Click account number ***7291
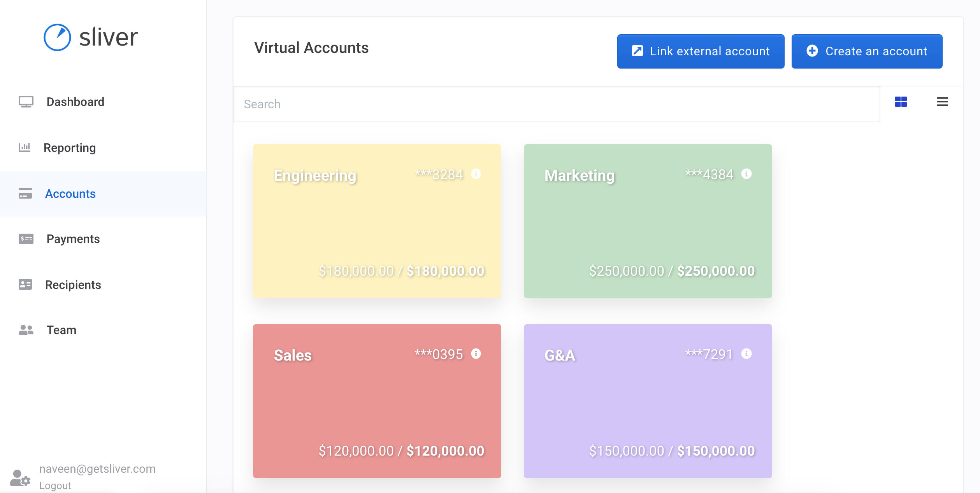This screenshot has height=493, width=980. coord(709,354)
